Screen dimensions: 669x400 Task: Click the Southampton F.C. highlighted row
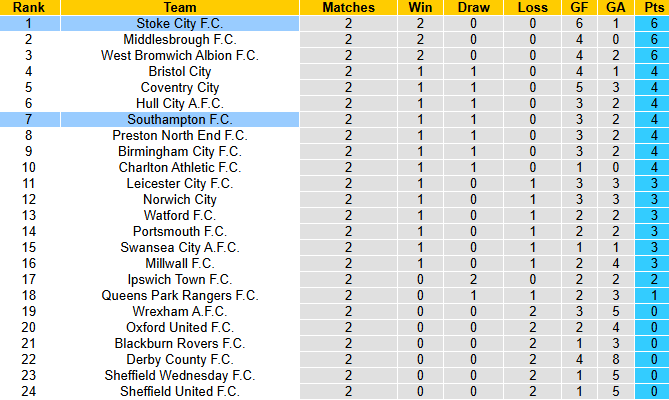pos(179,119)
